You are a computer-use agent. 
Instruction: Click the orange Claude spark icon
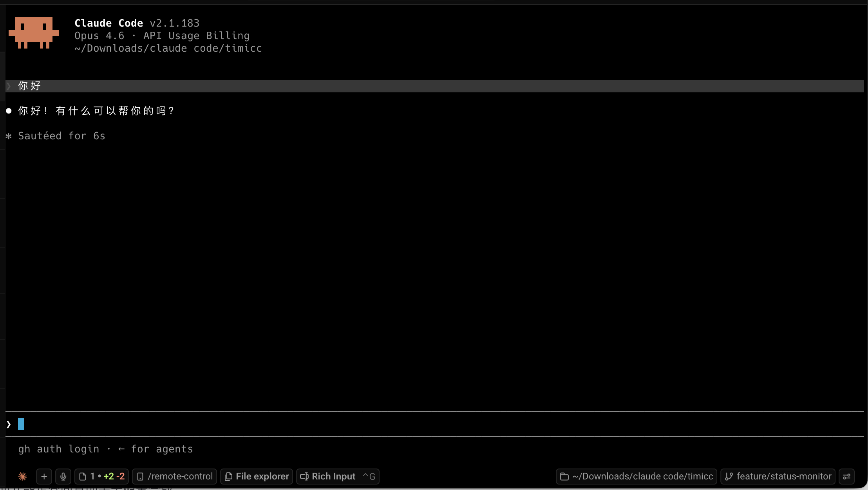click(22, 476)
